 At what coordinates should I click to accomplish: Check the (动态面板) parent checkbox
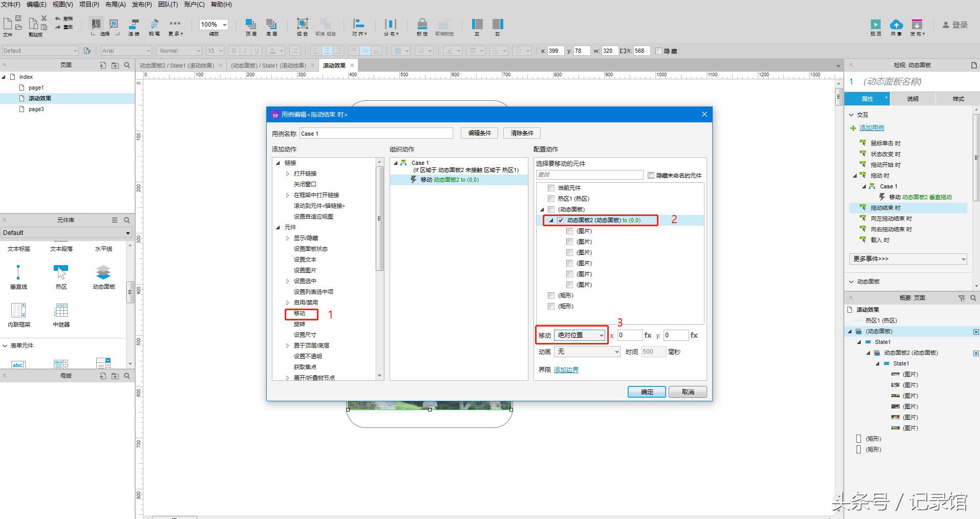(551, 209)
